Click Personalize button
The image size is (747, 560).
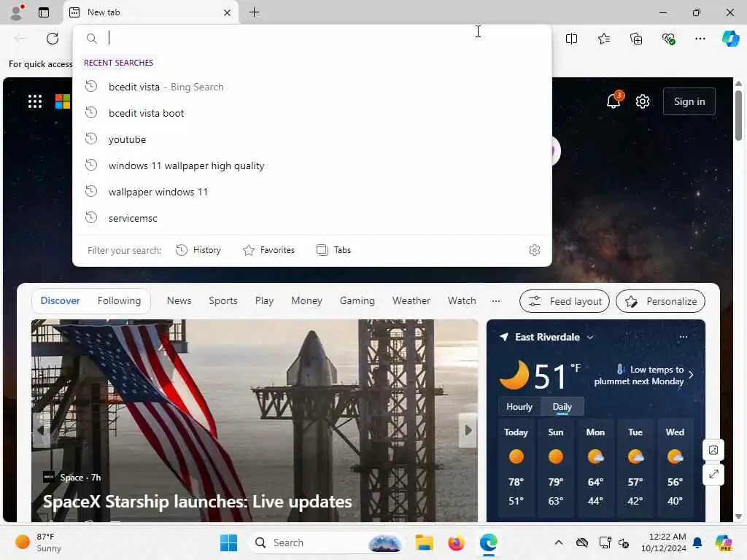pyautogui.click(x=660, y=301)
